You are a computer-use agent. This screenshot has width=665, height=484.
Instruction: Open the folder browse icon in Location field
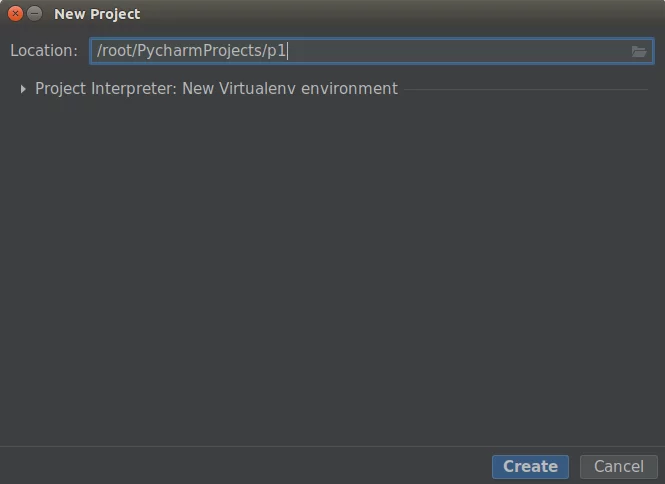pos(638,51)
